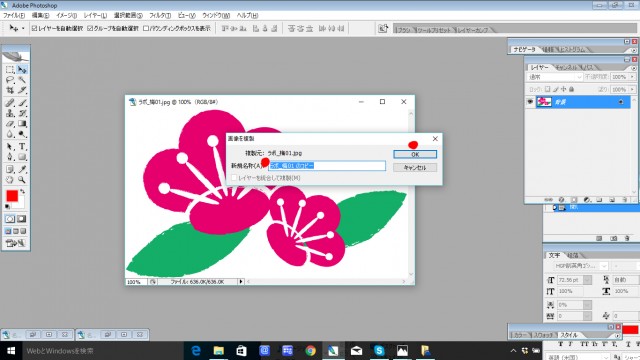Reset to default foreground/background colors
The height and width of the screenshot is (360, 640).
[7, 206]
